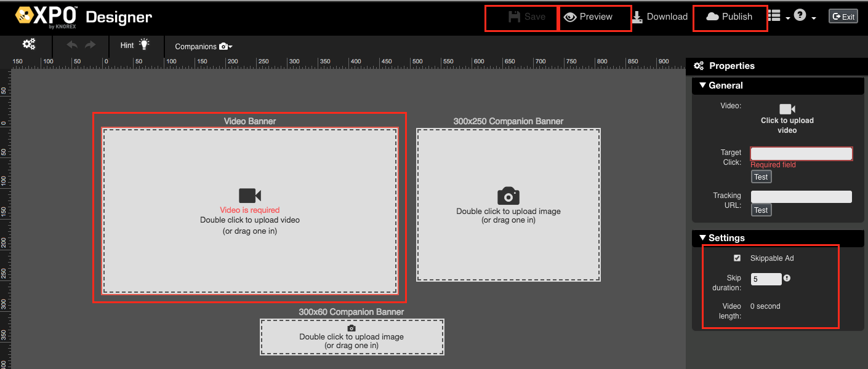
Task: Click the redo arrow icon
Action: [x=90, y=45]
